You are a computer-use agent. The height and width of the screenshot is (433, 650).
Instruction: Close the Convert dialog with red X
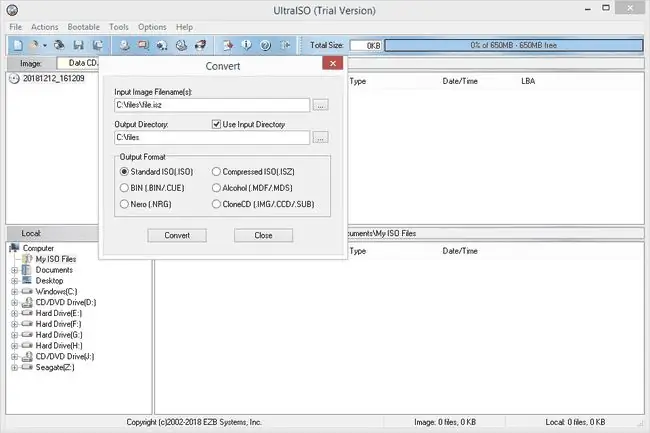332,63
